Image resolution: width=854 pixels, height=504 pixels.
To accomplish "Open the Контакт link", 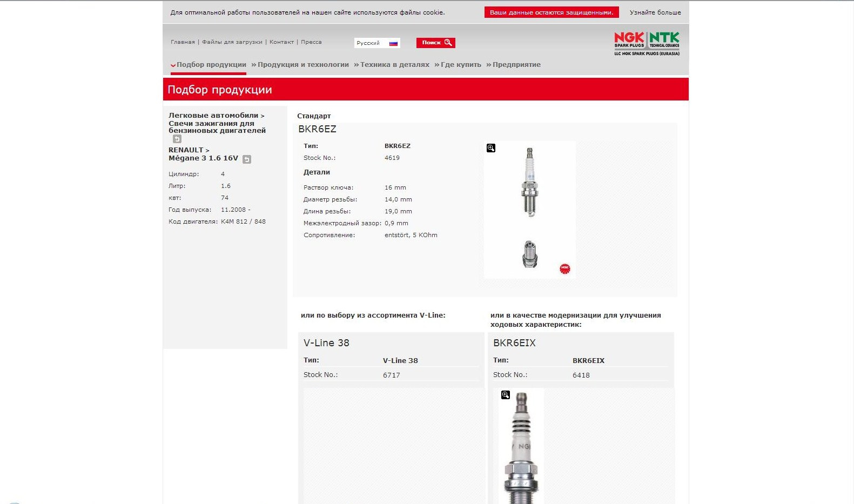I will point(281,42).
